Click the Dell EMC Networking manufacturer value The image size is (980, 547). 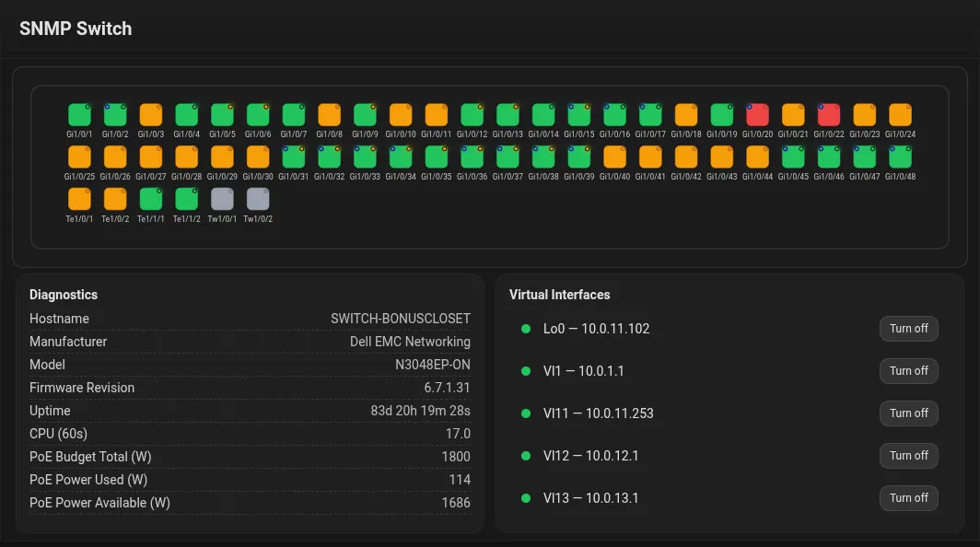[410, 342]
